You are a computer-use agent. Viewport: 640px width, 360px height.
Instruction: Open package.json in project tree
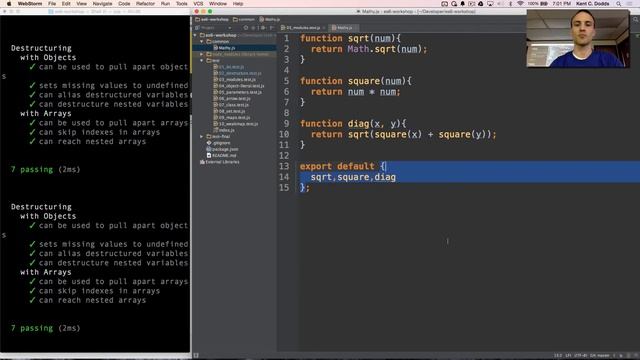pyautogui.click(x=222, y=149)
